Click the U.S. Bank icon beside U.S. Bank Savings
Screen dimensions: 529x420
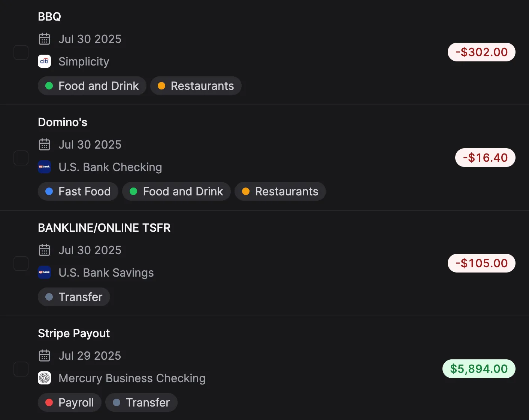[x=44, y=273]
